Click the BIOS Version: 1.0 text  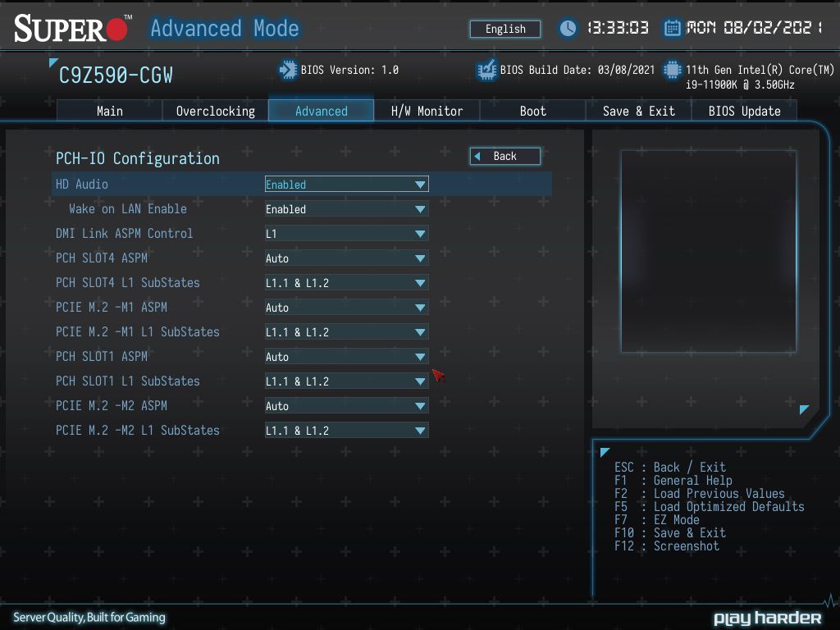tap(349, 71)
